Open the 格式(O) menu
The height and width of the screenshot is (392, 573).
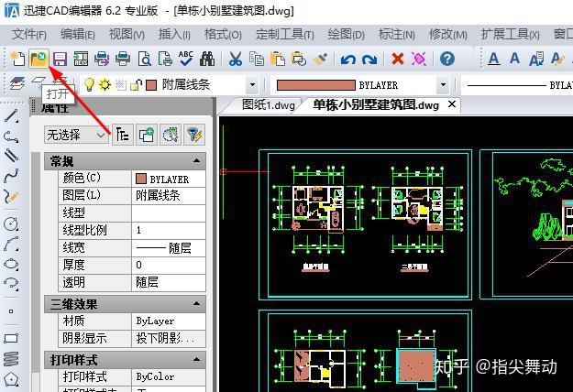coord(223,35)
